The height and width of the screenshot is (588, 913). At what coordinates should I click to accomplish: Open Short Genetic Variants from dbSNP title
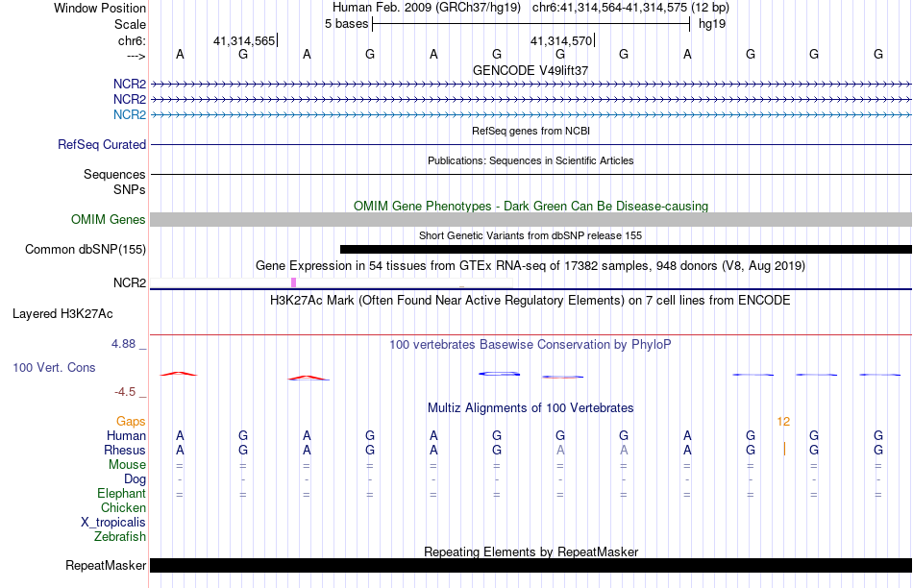tap(531, 235)
